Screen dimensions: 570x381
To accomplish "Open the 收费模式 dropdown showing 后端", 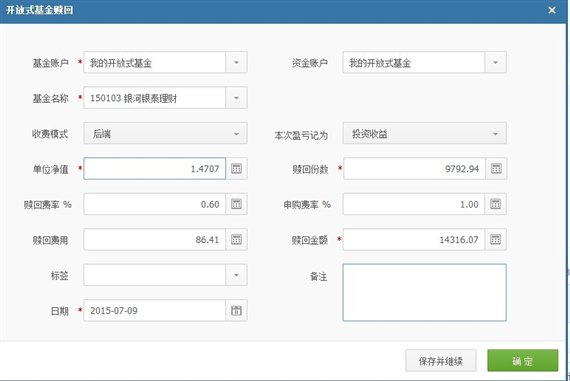I will (165, 133).
